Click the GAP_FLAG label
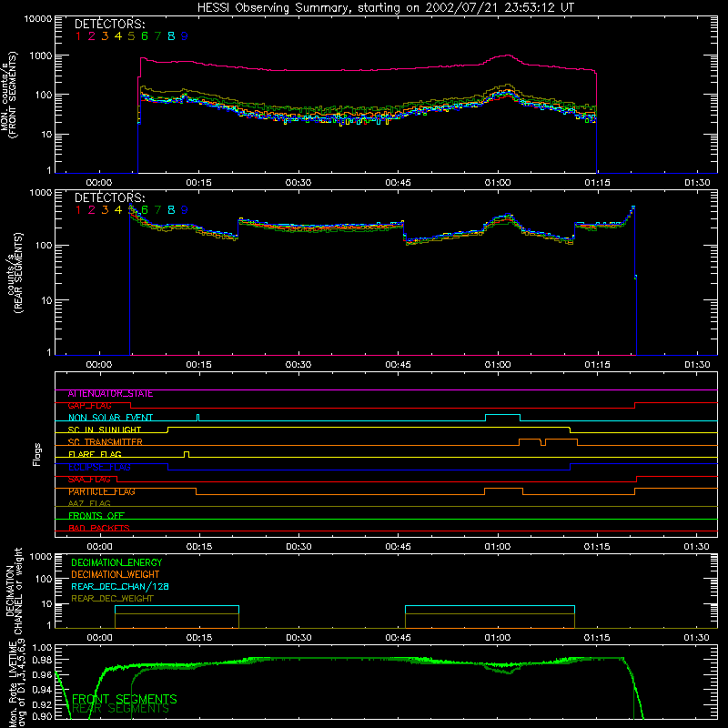 pos(89,406)
